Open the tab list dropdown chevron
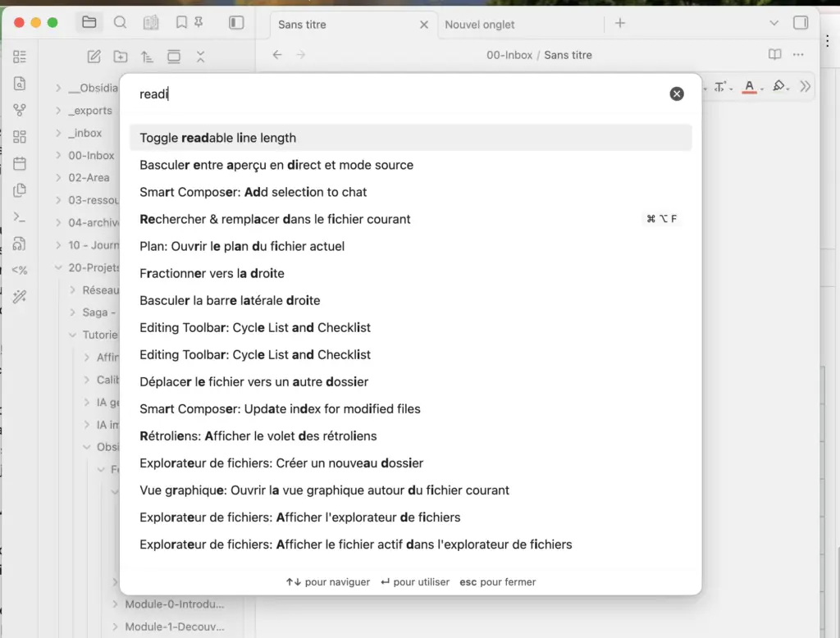Viewport: 840px width, 638px height. click(774, 23)
